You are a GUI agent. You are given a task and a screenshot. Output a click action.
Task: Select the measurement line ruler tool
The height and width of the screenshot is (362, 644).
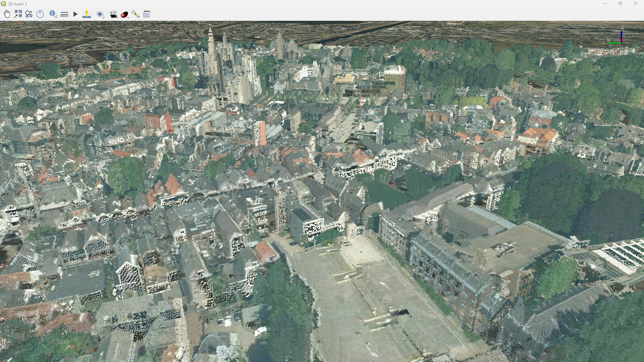coord(64,14)
